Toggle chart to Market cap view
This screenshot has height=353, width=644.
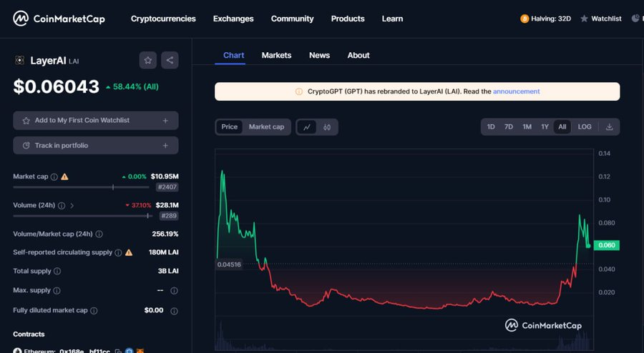pyautogui.click(x=266, y=127)
